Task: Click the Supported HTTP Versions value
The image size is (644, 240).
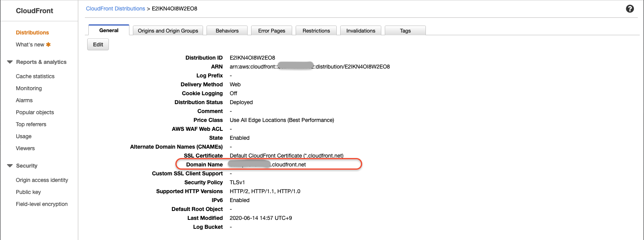Action: [x=265, y=191]
